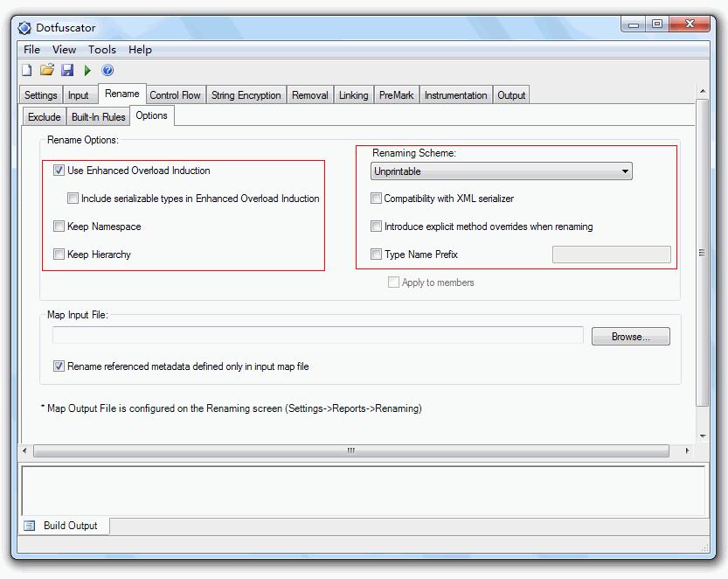The width and height of the screenshot is (728, 579).
Task: Open the Built-In Rules sub-tab
Action: point(99,116)
